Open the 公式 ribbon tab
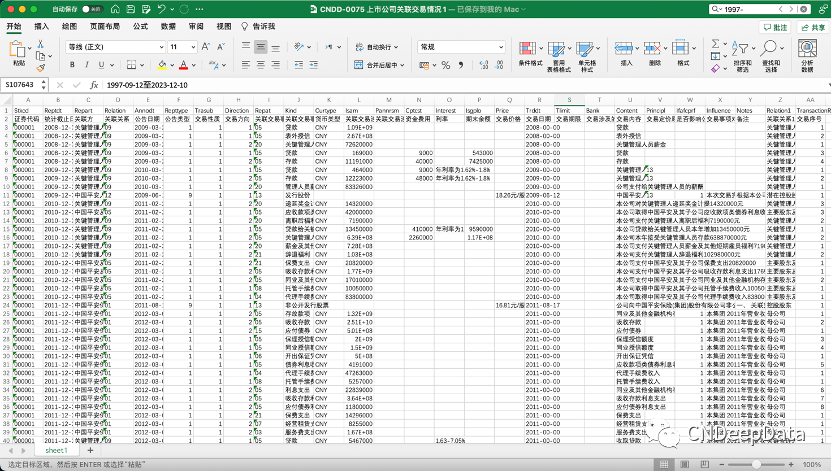The height and width of the screenshot is (472, 832). tap(140, 26)
